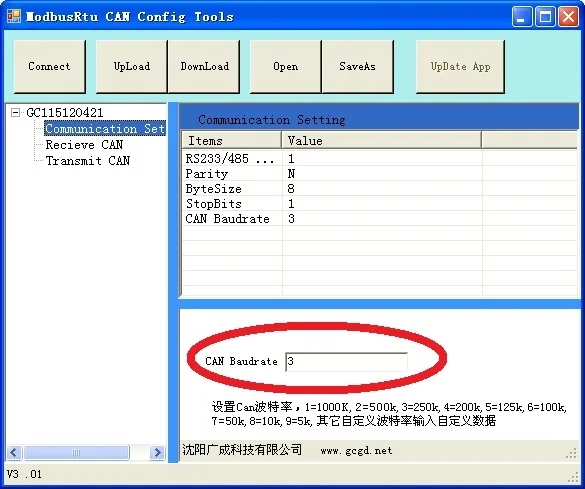Click the tree horizontal scrollbar thumb
585x489 pixels.
point(76,452)
